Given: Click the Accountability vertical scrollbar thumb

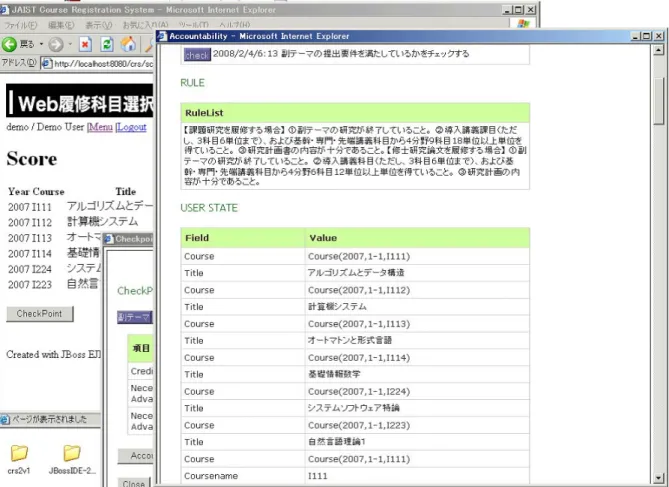Looking at the screenshot, I should (x=659, y=101).
